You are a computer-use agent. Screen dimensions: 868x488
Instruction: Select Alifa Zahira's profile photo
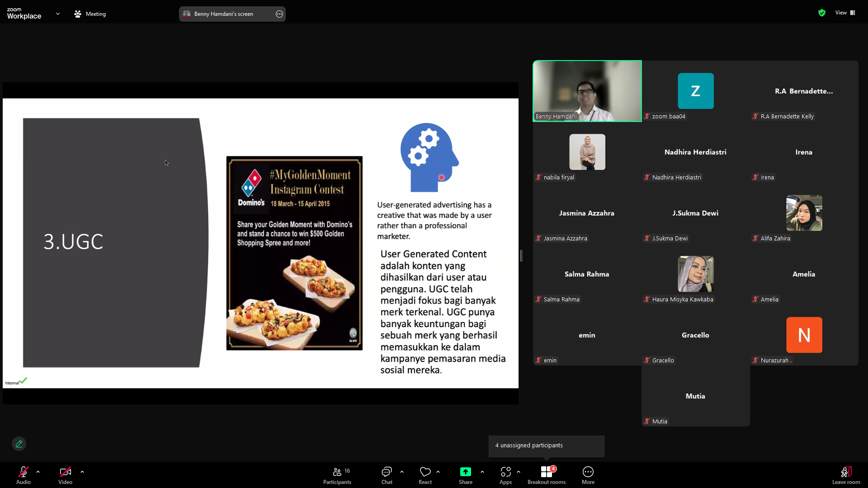click(x=804, y=213)
